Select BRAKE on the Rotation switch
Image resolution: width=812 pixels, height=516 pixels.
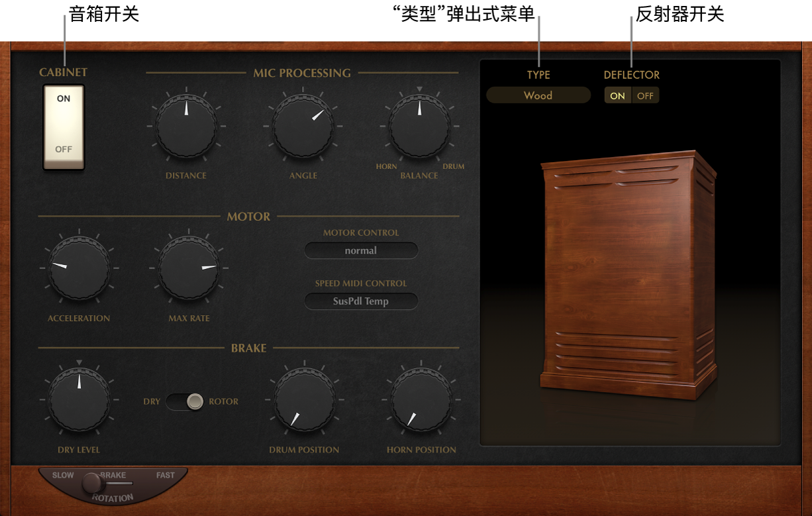tap(113, 475)
